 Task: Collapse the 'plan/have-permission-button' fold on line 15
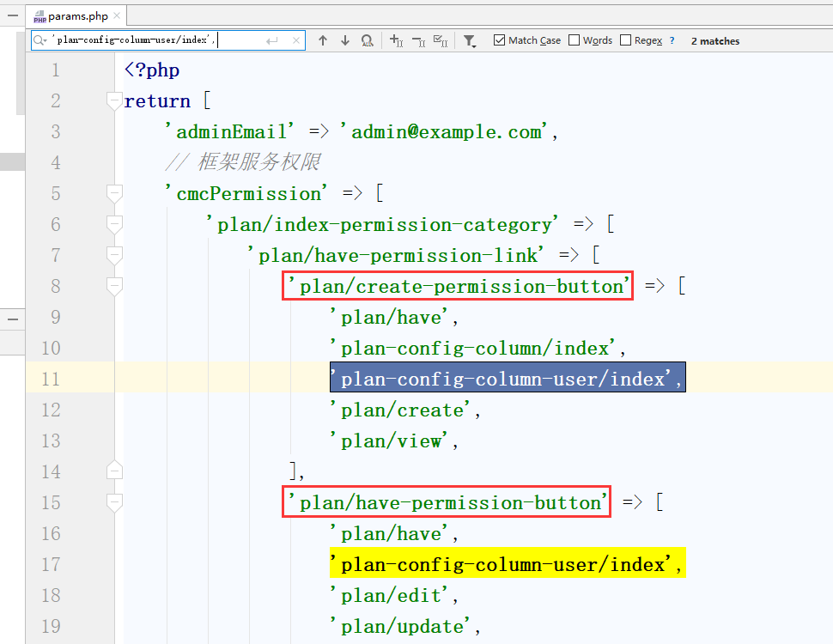click(x=114, y=502)
